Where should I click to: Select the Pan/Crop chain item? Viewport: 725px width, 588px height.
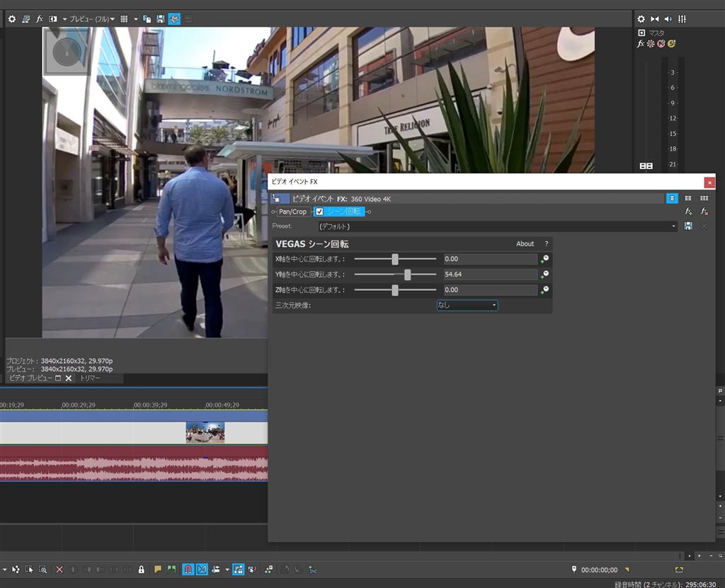click(x=292, y=212)
